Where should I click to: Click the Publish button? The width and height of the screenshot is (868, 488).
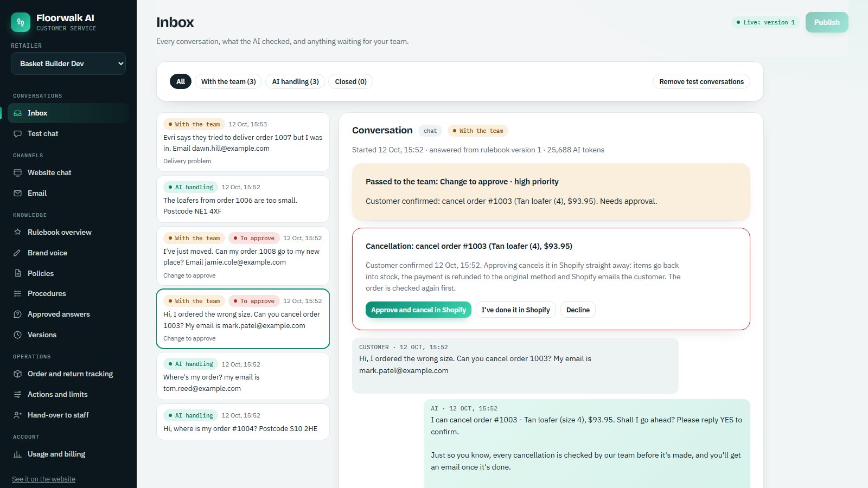pyautogui.click(x=827, y=22)
